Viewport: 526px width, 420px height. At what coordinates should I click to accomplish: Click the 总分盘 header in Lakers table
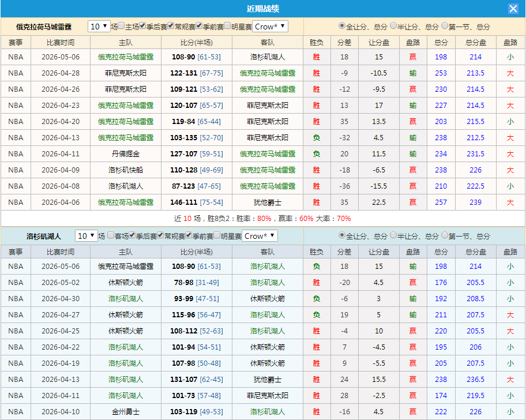476,252
